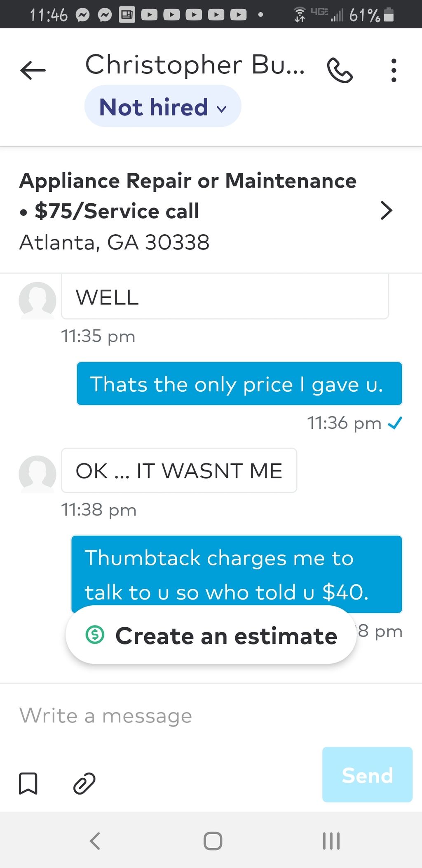The image size is (422, 868).
Task: Select the 'Thats the only price' message
Action: click(239, 384)
